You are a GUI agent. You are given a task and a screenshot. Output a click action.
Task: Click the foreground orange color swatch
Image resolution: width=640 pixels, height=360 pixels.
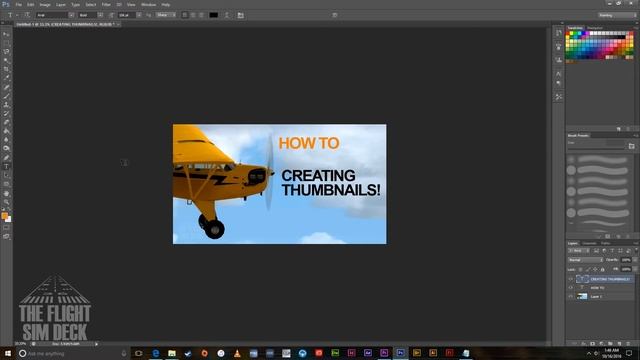[x=4, y=216]
